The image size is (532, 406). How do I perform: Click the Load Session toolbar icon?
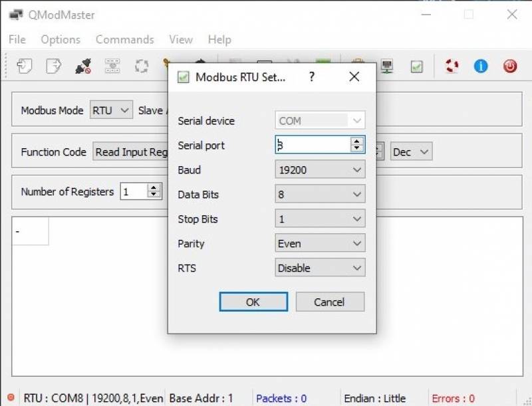(25, 66)
